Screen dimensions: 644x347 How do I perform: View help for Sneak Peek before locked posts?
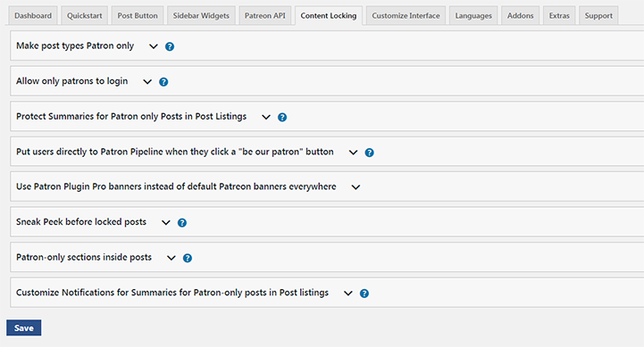pos(182,222)
